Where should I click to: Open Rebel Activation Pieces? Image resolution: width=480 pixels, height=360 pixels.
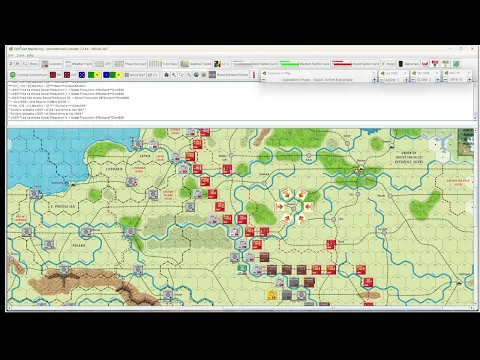coord(229,75)
